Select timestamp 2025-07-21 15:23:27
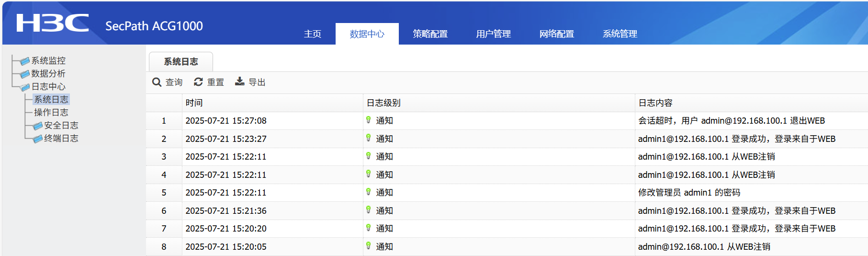Viewport: 868px width, 256px height. (226, 139)
